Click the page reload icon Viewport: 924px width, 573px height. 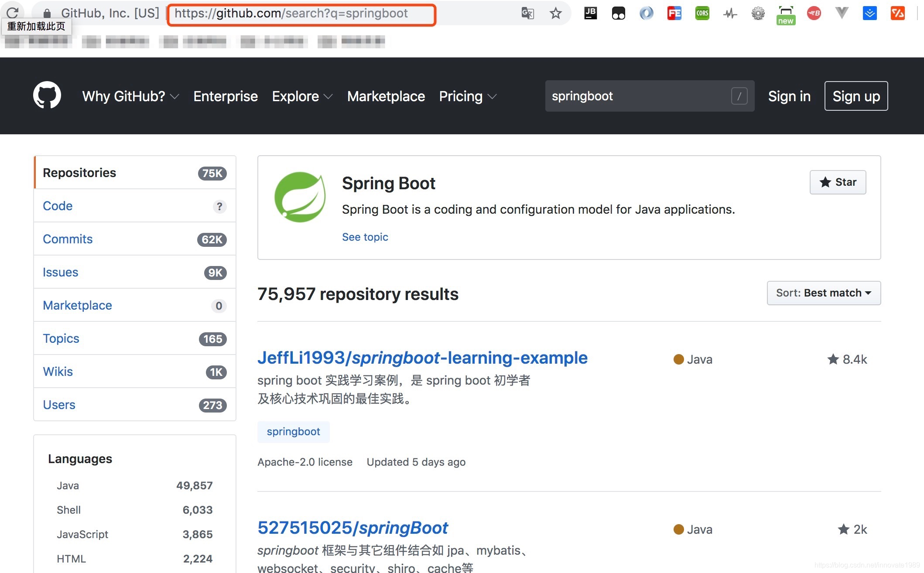click(11, 12)
